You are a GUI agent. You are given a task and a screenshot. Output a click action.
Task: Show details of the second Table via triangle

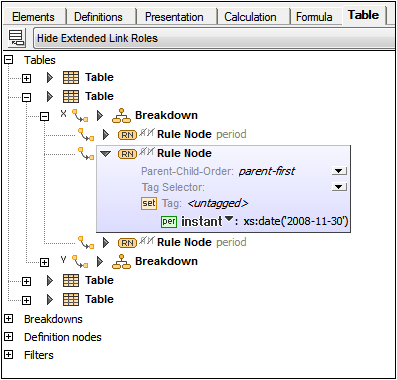[x=50, y=97]
